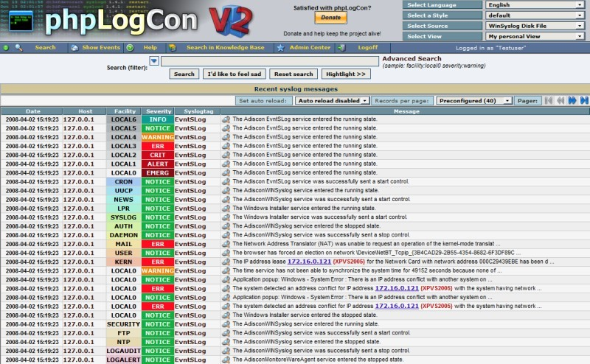Click the Help question mark icon
This screenshot has height=364, width=590.
click(131, 48)
